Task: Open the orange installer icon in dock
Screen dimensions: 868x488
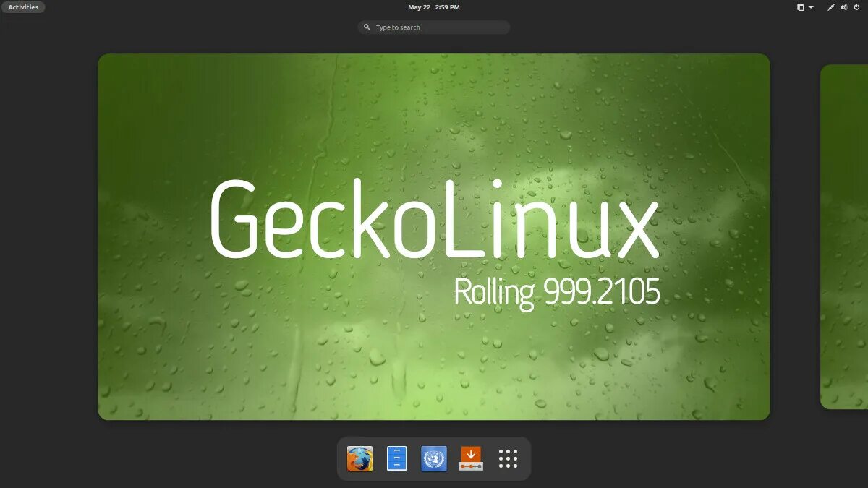Action: [471, 458]
